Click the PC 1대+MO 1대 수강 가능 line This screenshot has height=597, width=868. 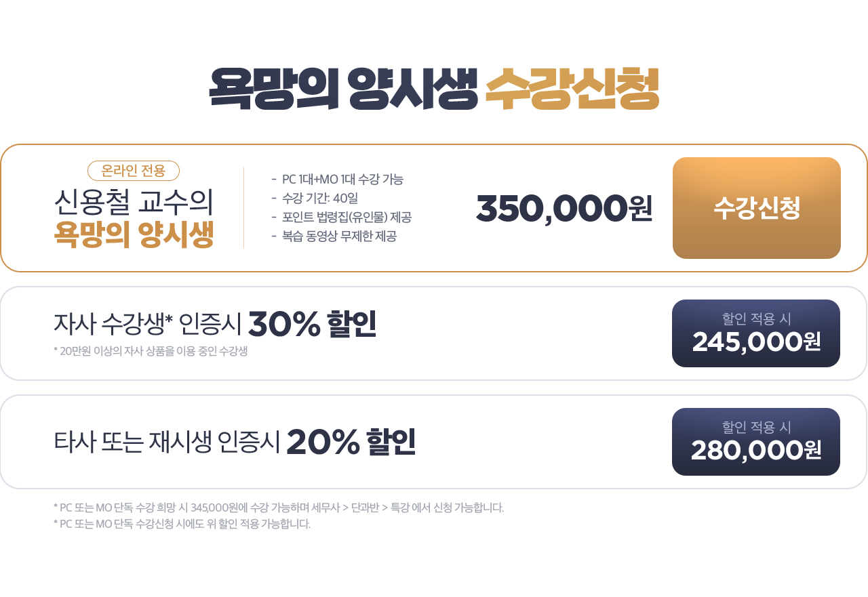(337, 180)
